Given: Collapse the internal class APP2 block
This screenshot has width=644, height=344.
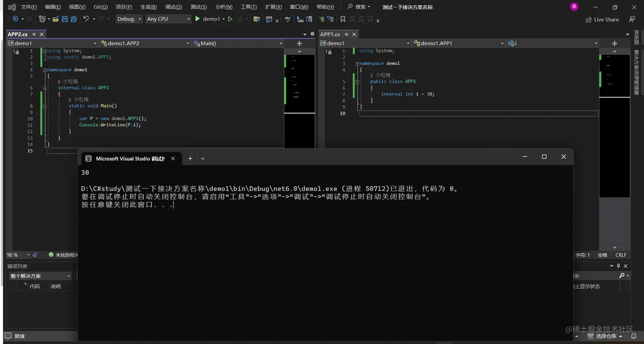Looking at the screenshot, I should tap(45, 88).
